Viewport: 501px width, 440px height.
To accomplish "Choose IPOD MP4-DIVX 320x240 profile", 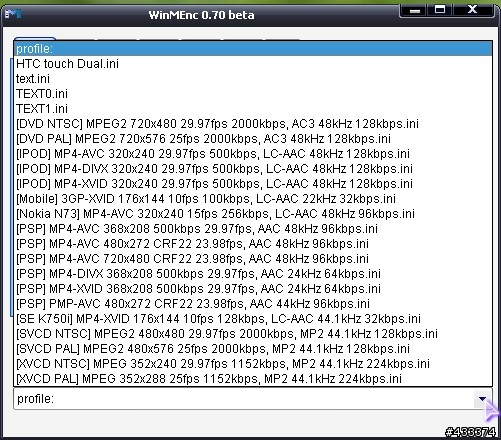I will click(x=253, y=169).
